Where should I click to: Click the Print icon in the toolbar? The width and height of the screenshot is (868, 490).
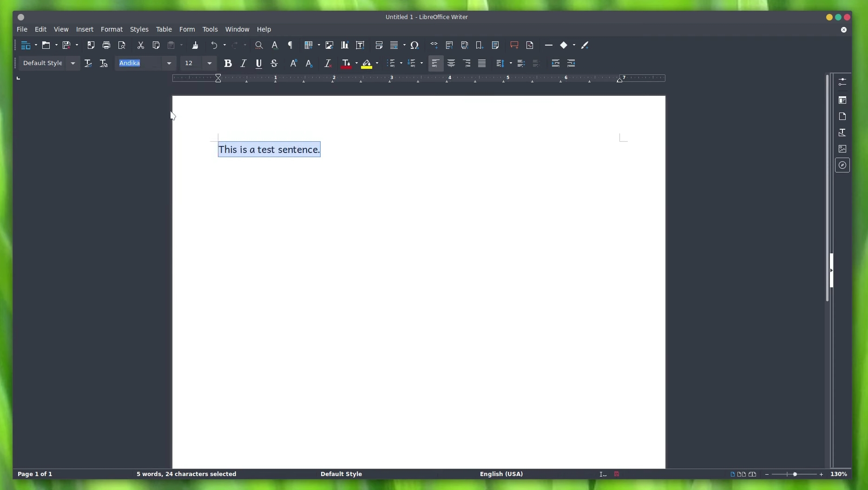point(106,46)
